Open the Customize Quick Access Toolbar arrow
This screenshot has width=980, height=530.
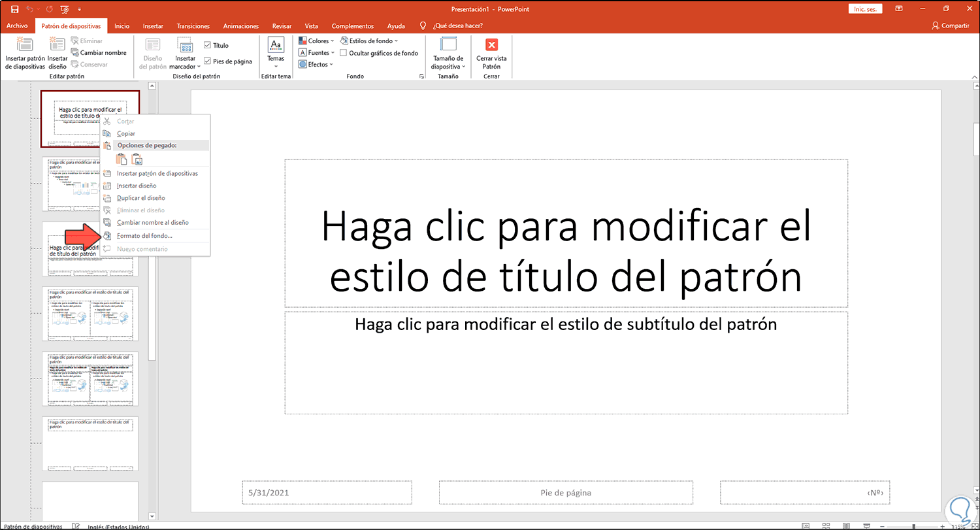pyautogui.click(x=79, y=9)
